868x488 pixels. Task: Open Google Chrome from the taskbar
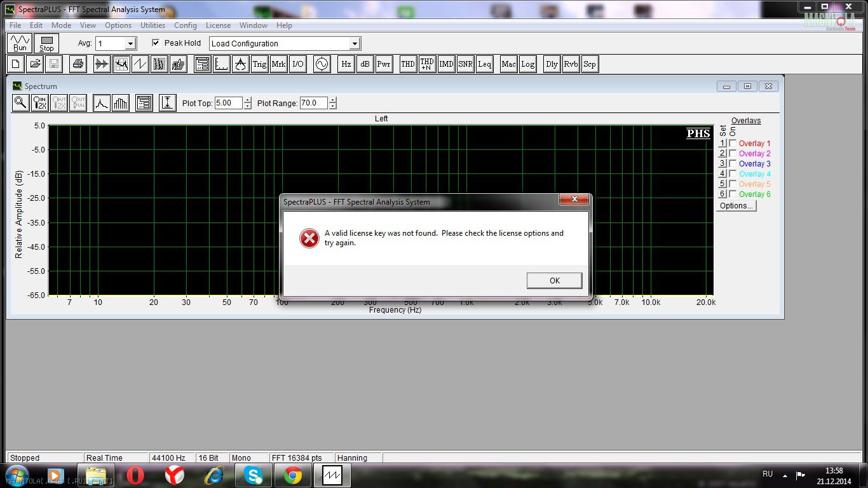click(293, 475)
